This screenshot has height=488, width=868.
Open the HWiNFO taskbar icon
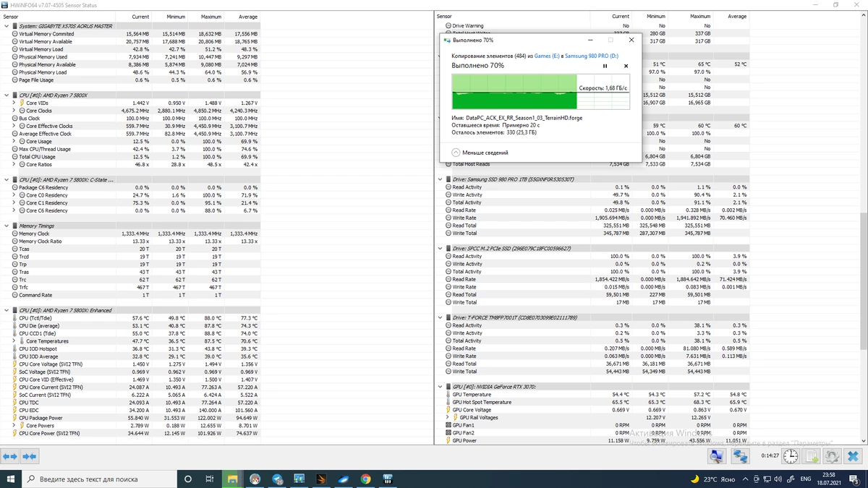(388, 479)
